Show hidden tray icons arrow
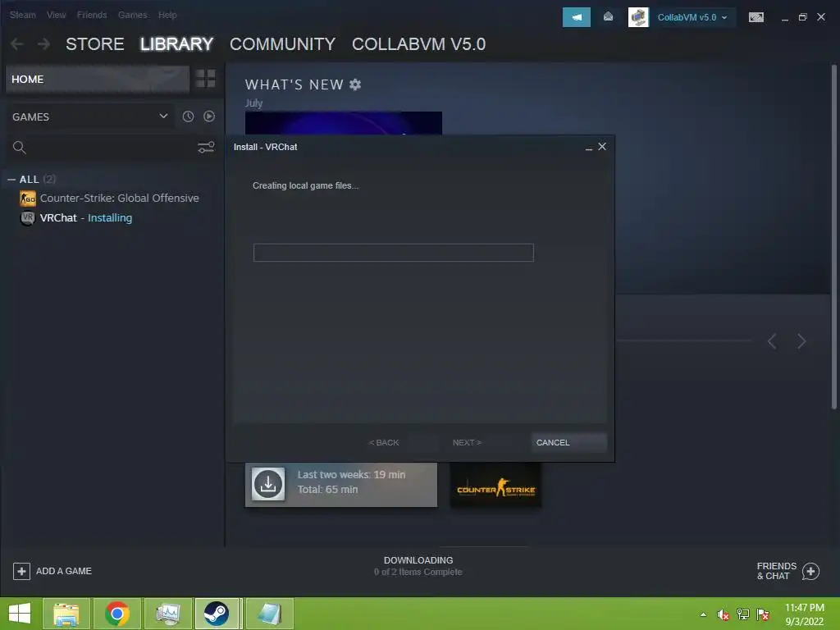 (x=703, y=614)
